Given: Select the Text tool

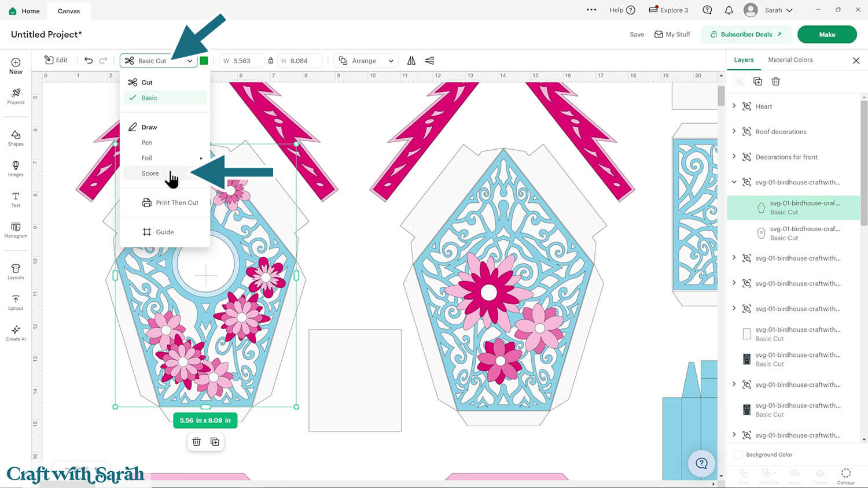Looking at the screenshot, I should [x=16, y=199].
